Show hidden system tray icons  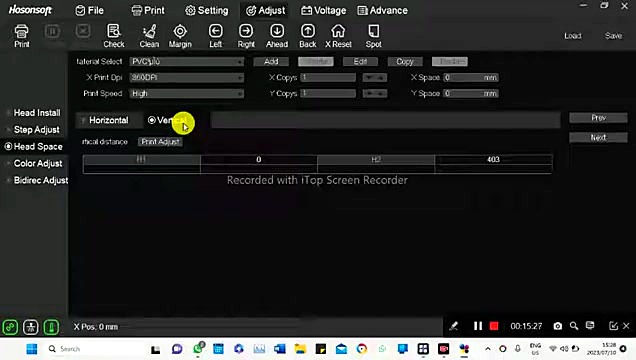(x=488, y=349)
